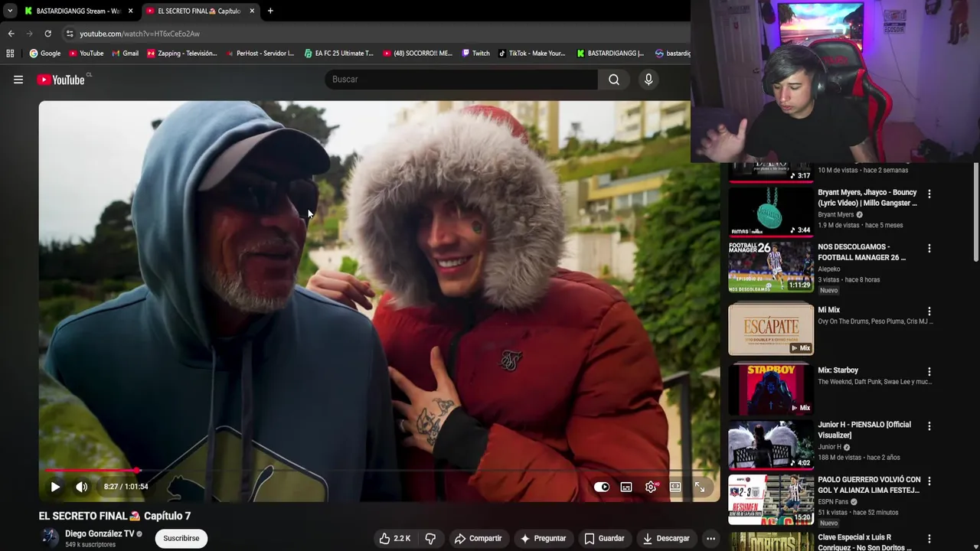This screenshot has height=551, width=980.
Task: Open Diego González TV channel avatar
Action: (x=50, y=538)
